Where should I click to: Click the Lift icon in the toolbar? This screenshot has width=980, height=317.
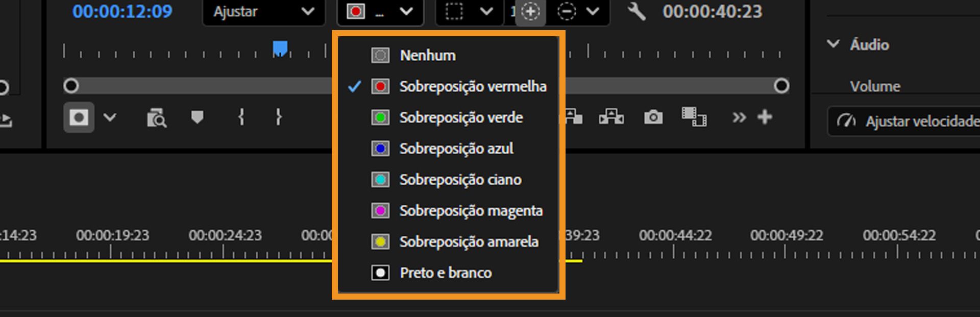pyautogui.click(x=574, y=117)
